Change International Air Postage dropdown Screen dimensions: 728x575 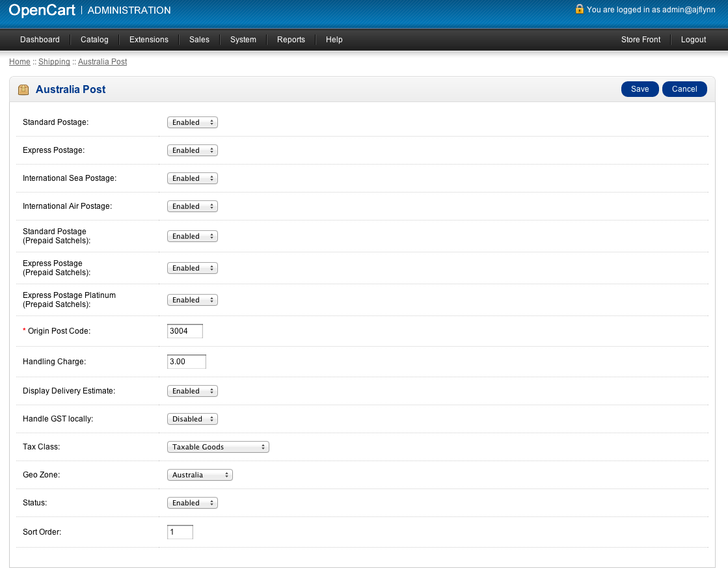(192, 206)
